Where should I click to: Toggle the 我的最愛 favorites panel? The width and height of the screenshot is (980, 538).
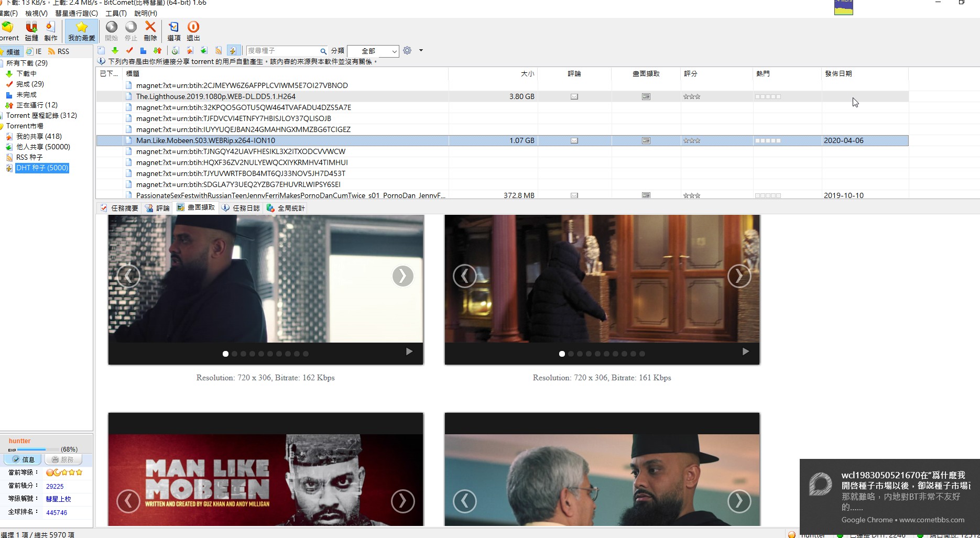pyautogui.click(x=82, y=31)
